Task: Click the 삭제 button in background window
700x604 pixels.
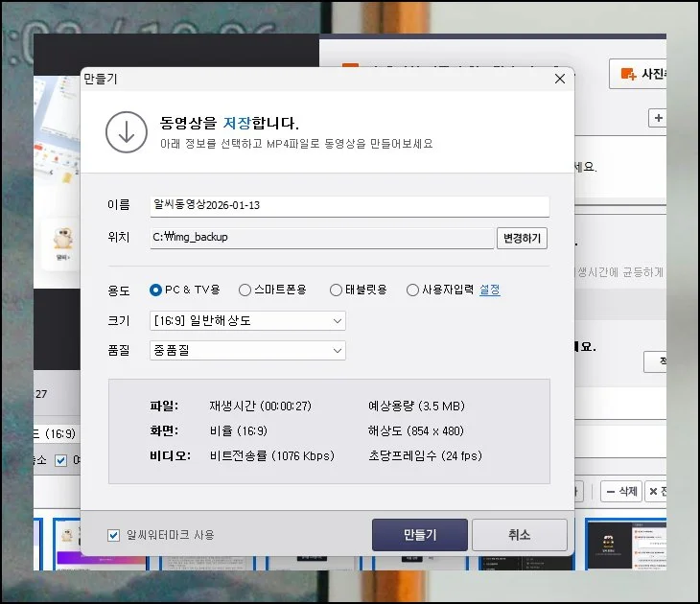Action: coord(620,492)
